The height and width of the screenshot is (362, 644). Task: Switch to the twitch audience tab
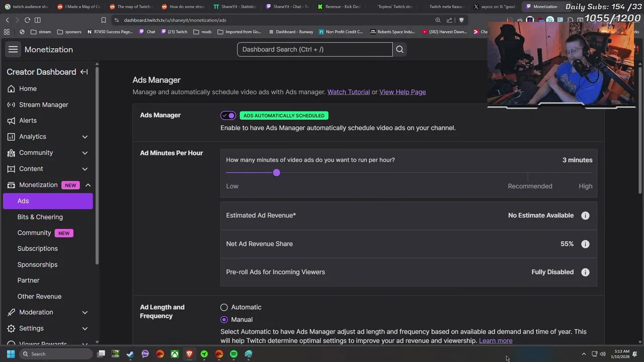[27, 7]
